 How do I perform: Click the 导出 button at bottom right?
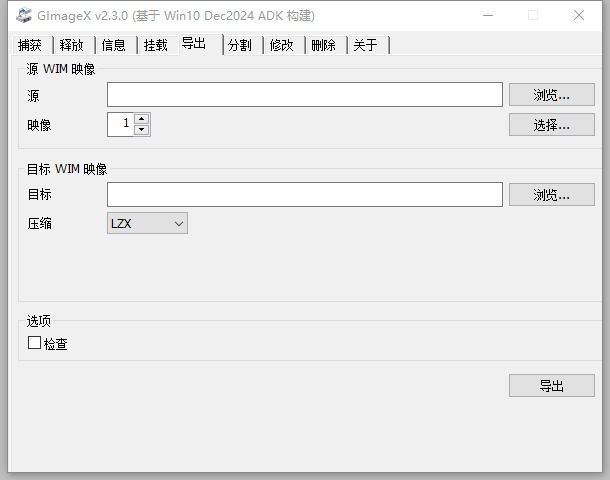(x=551, y=386)
